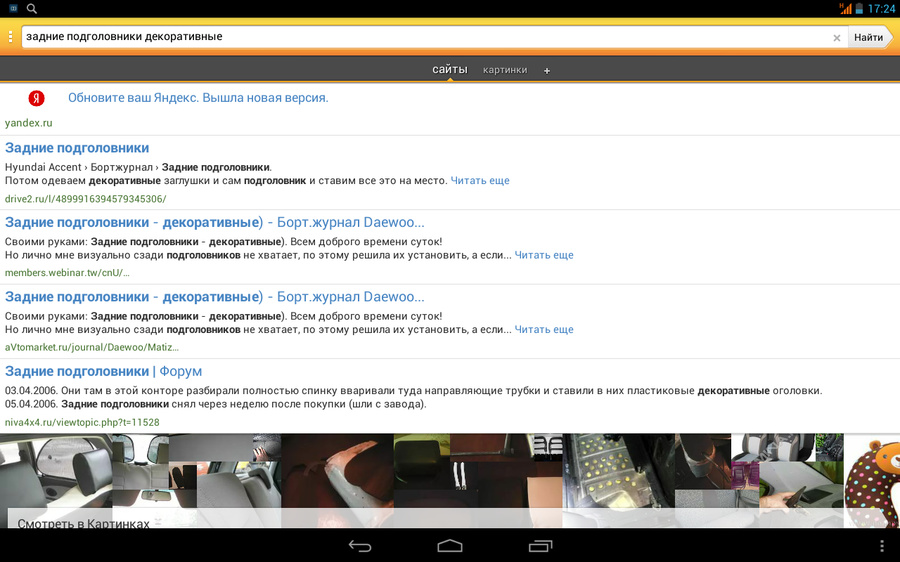This screenshot has width=900, height=562.
Task: Tap the Android back navigation button
Action: tap(360, 546)
